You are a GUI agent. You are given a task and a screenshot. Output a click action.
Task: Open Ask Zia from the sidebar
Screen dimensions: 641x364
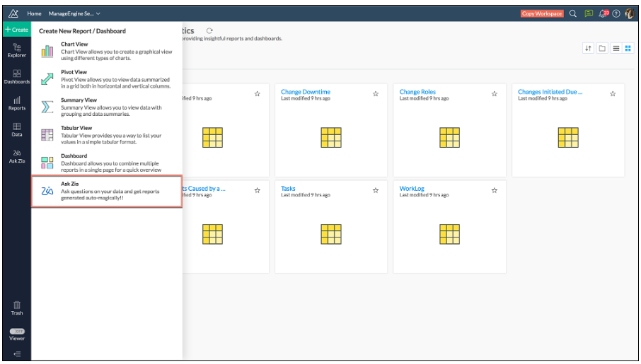pos(17,156)
